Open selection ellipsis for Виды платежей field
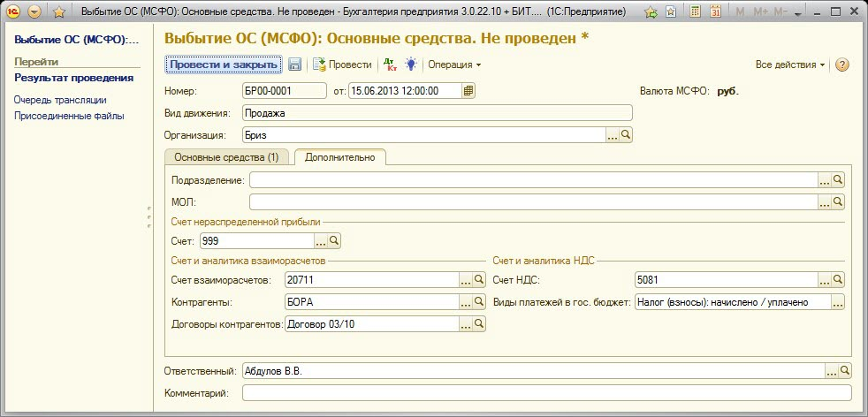Screen dimensions: 868x417 pyautogui.click(x=839, y=302)
